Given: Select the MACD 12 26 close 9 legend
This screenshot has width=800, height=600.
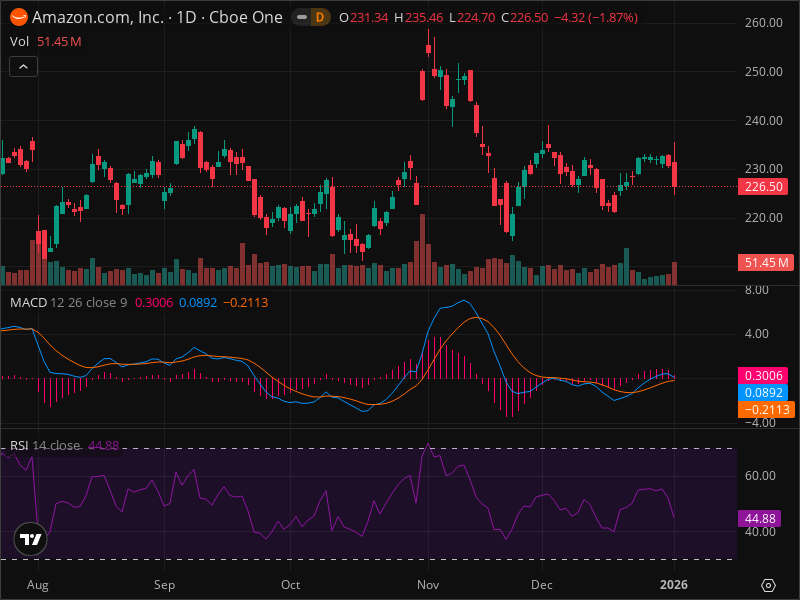Looking at the screenshot, I should tap(68, 303).
